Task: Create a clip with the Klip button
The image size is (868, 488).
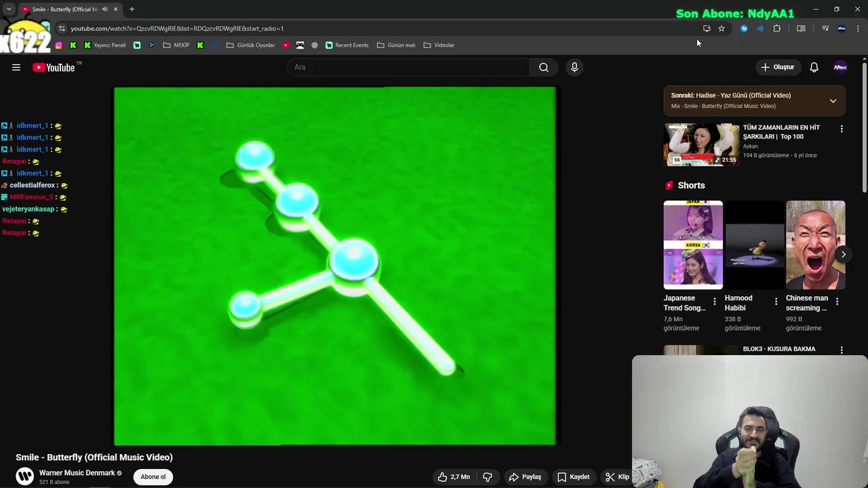Action: (x=618, y=476)
